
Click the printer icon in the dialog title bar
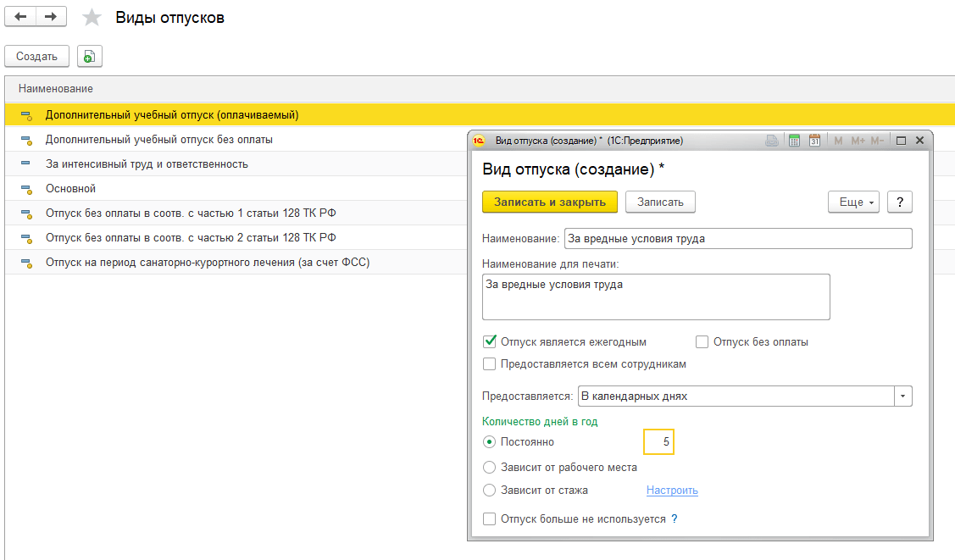coord(772,141)
